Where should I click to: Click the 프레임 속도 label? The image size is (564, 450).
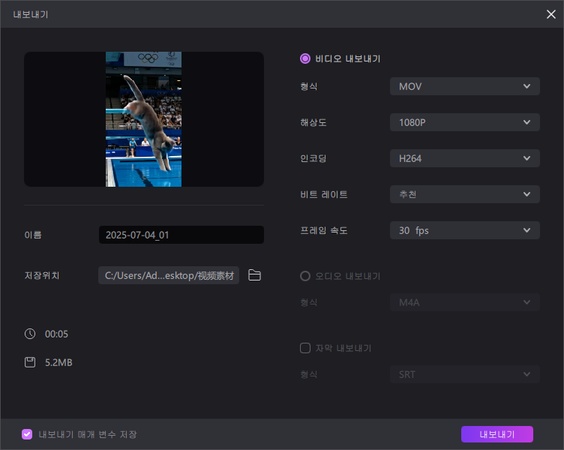pos(324,230)
